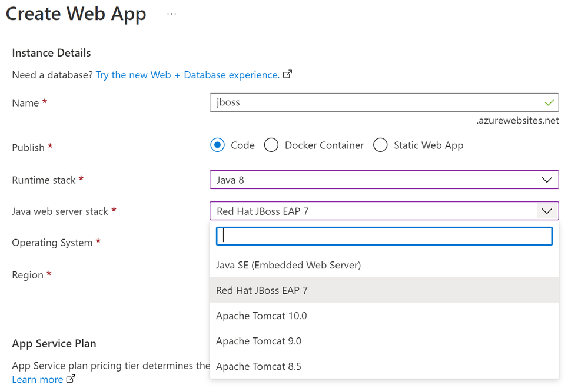Focus the dropdown search filter box

tap(384, 236)
